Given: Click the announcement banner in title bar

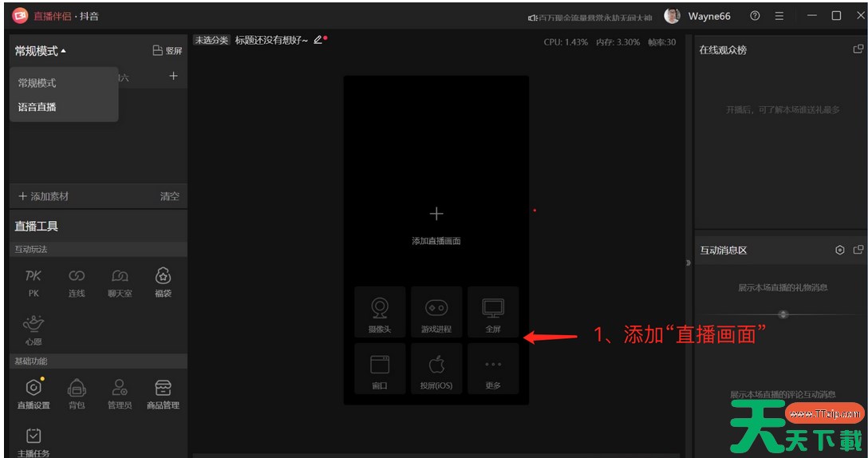Looking at the screenshot, I should point(590,18).
